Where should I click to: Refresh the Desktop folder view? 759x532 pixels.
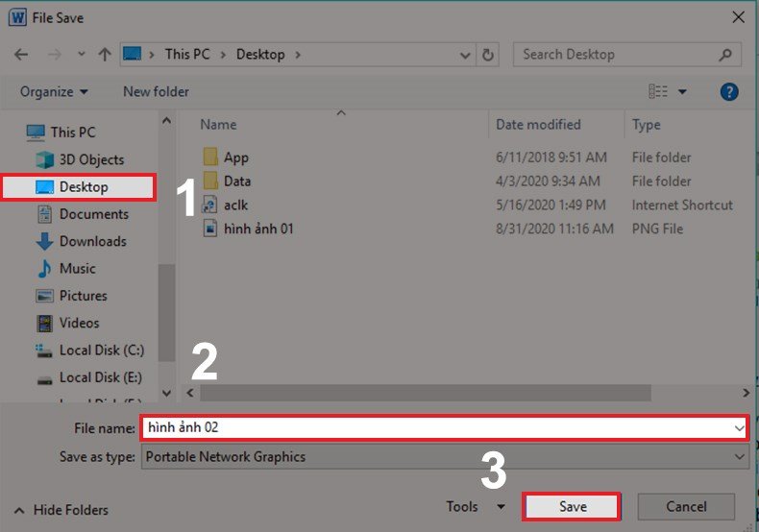point(489,55)
